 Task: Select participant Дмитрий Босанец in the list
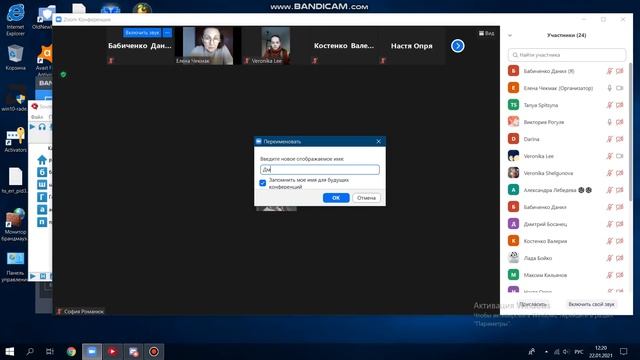567,224
